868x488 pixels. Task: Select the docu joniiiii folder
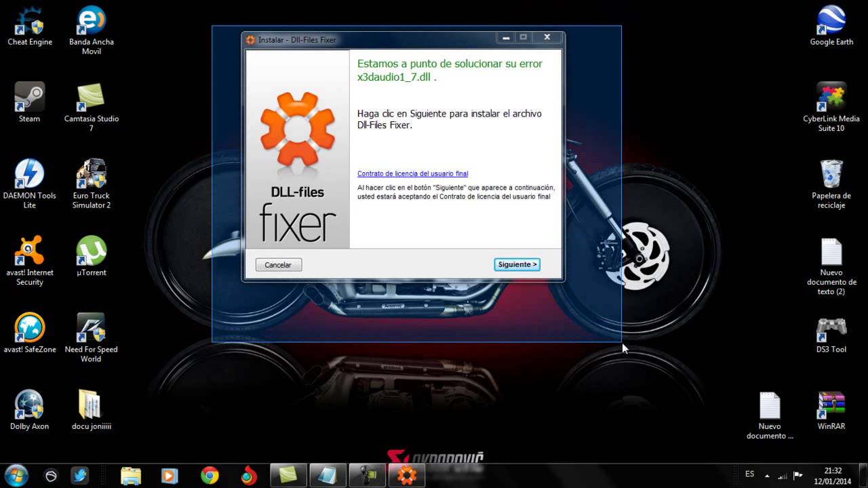(x=92, y=411)
